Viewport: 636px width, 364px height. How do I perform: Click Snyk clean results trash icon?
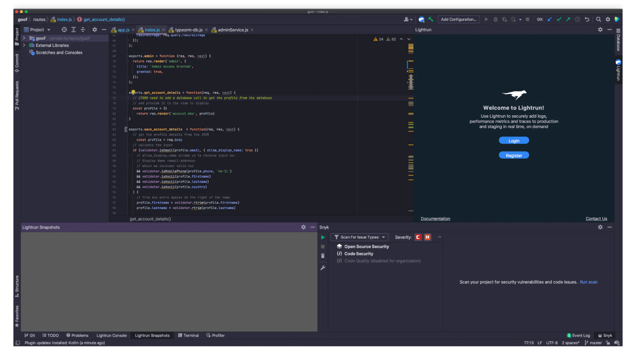point(323,256)
